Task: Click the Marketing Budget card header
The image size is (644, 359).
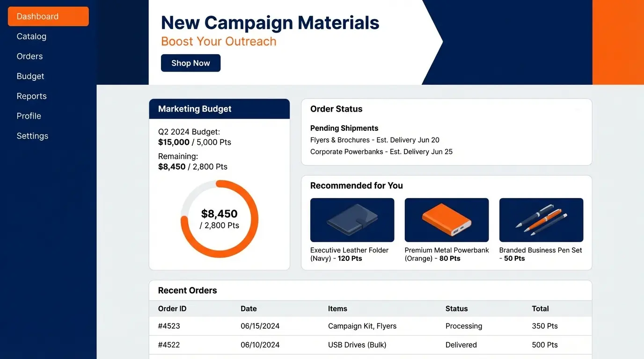Action: 220,109
